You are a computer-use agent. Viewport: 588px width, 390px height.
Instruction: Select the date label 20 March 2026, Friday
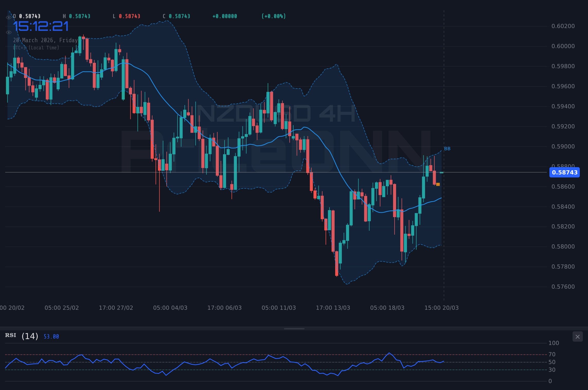tap(45, 40)
